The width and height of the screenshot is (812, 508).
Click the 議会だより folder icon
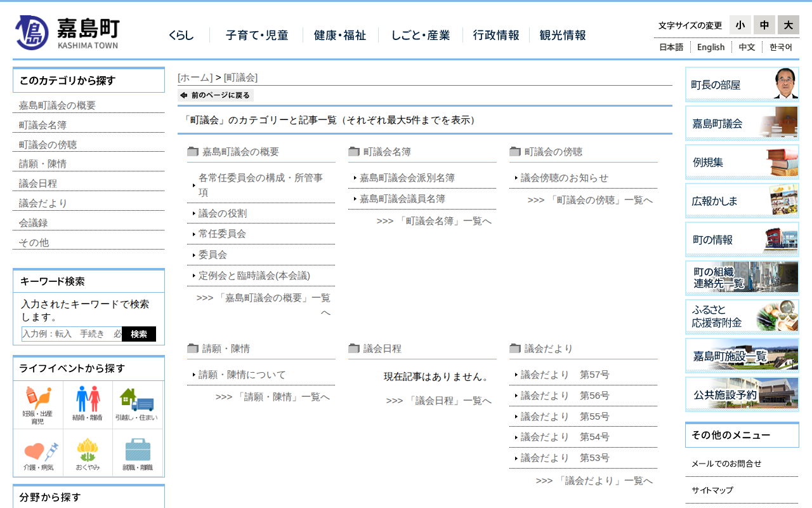[515, 349]
